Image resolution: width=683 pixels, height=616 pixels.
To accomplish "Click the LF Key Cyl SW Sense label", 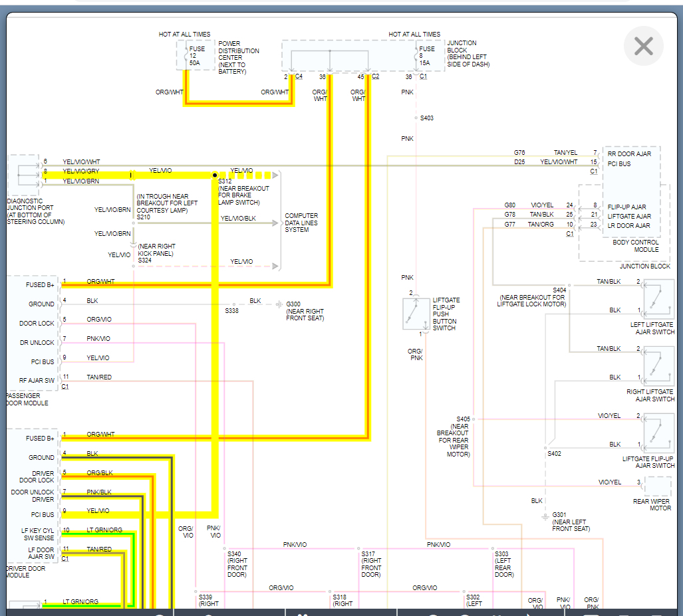I will tap(39, 534).
